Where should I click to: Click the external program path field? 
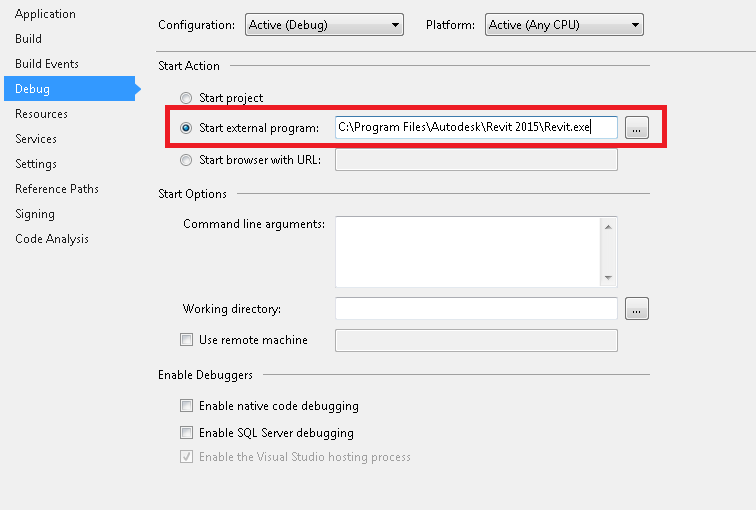point(476,128)
